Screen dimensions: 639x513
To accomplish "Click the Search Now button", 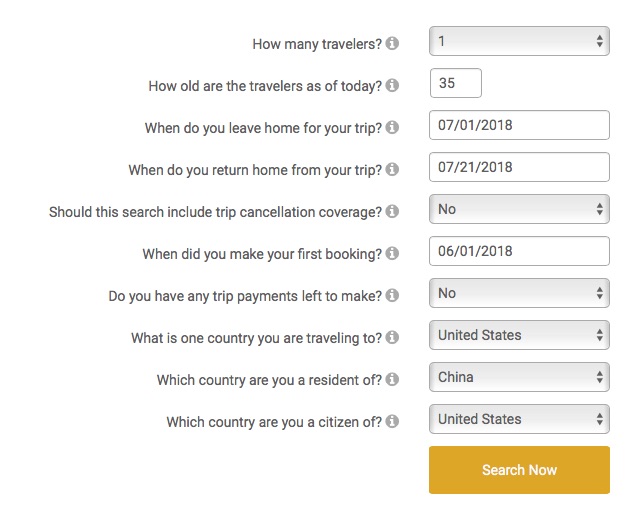I will click(519, 470).
